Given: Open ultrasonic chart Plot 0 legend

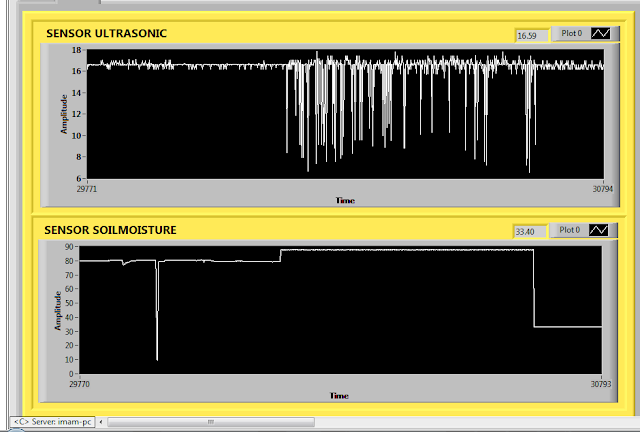Looking at the screenshot, I should tap(585, 33).
